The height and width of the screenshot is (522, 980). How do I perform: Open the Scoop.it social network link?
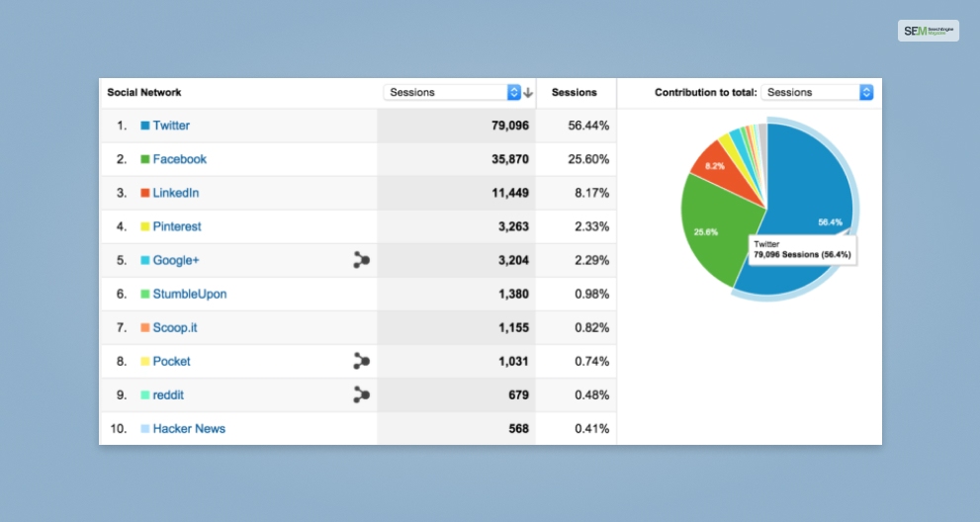click(x=175, y=328)
